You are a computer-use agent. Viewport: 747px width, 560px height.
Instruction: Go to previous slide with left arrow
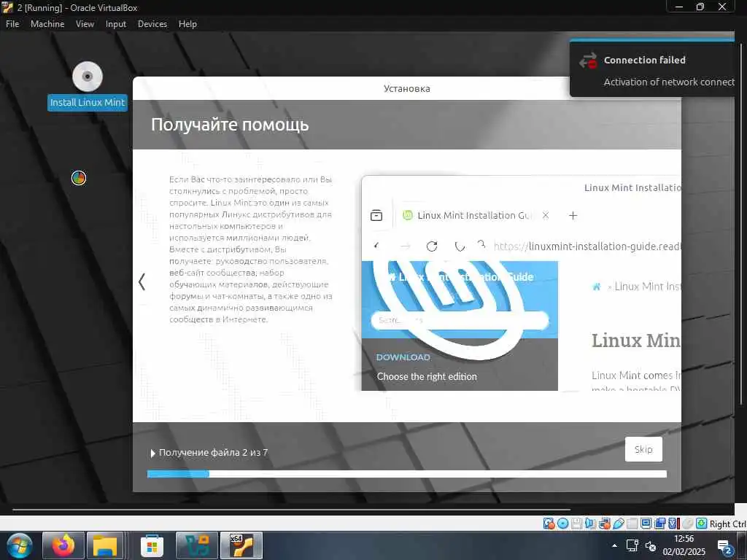(x=142, y=281)
